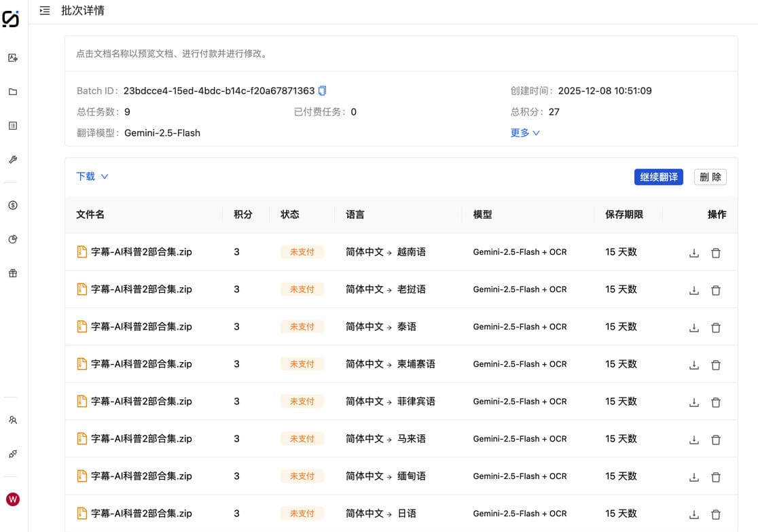
Task: Click the pie chart usage icon in sidebar
Action: click(x=12, y=238)
